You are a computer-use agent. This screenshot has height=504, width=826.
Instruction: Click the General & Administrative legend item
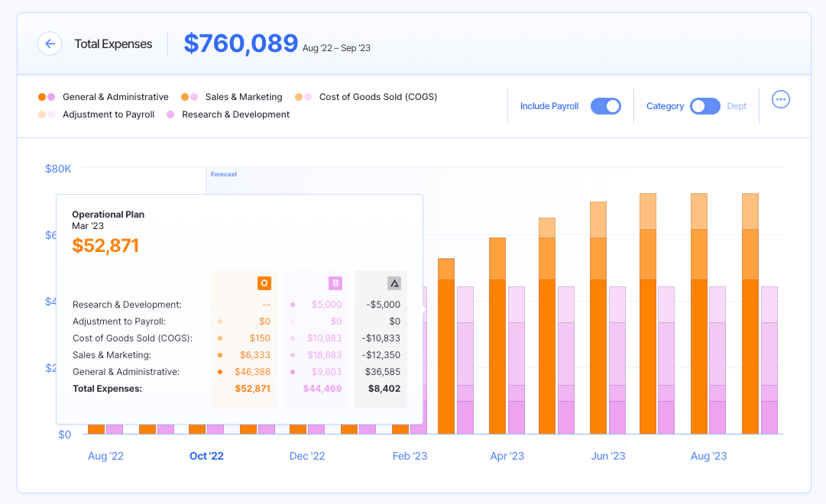pos(115,97)
